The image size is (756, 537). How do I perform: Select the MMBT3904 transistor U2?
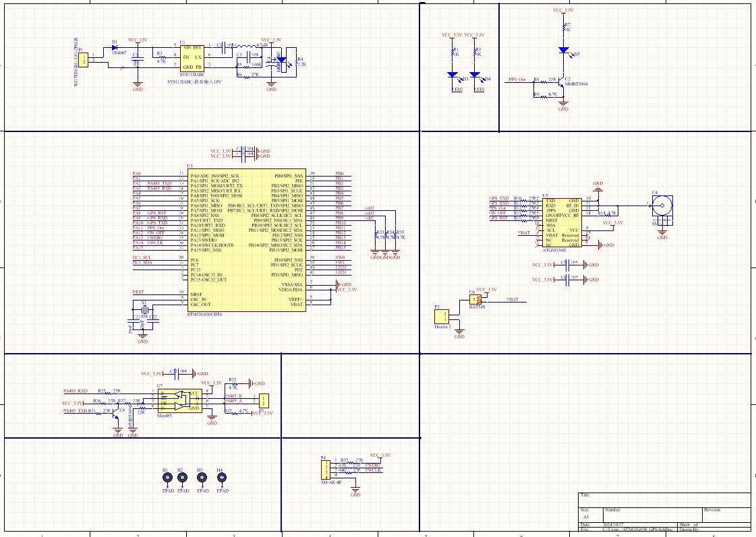point(560,84)
